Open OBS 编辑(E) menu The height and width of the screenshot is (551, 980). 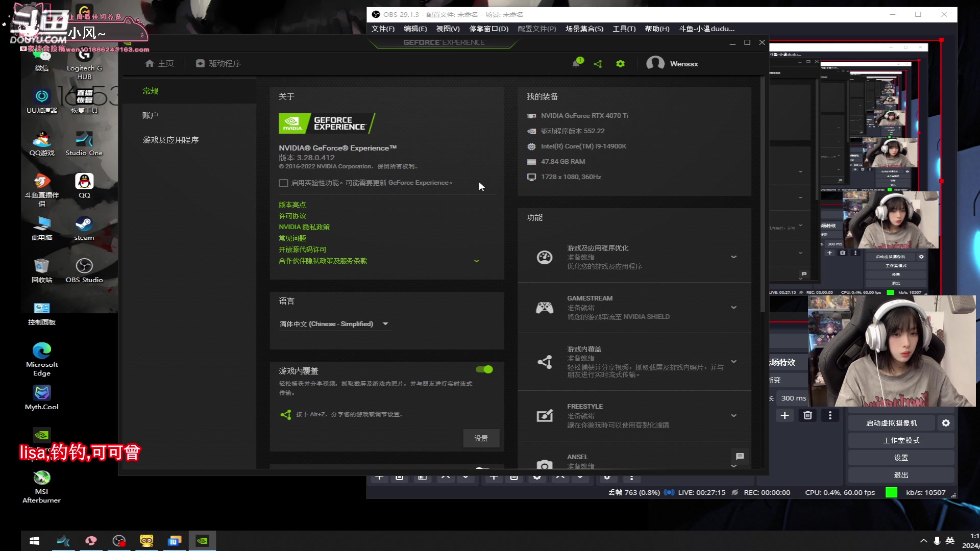point(415,29)
